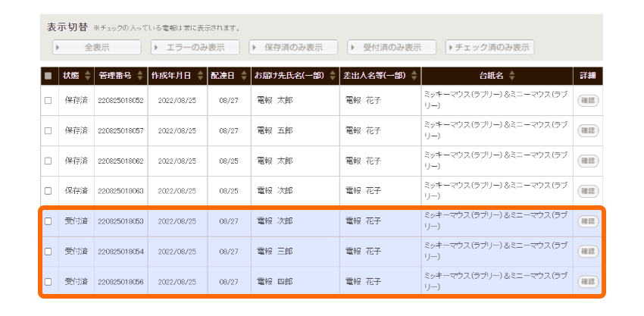
Task: Check the row with number 220825018054
Action: coord(48,252)
